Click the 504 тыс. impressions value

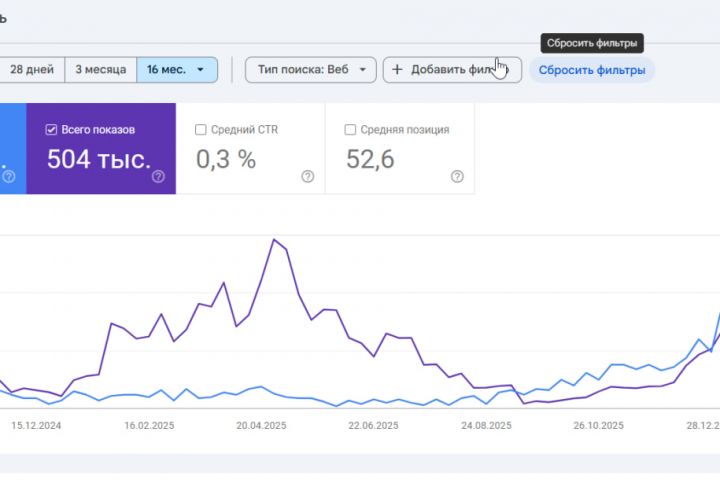click(99, 159)
